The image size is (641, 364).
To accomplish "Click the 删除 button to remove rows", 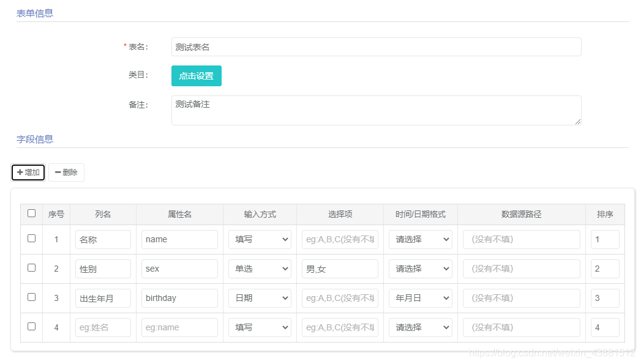I will [66, 172].
